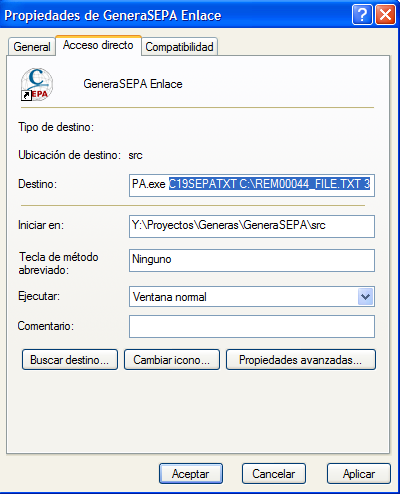This screenshot has height=494, width=400.
Task: Click the Cancelar button
Action: [x=274, y=473]
